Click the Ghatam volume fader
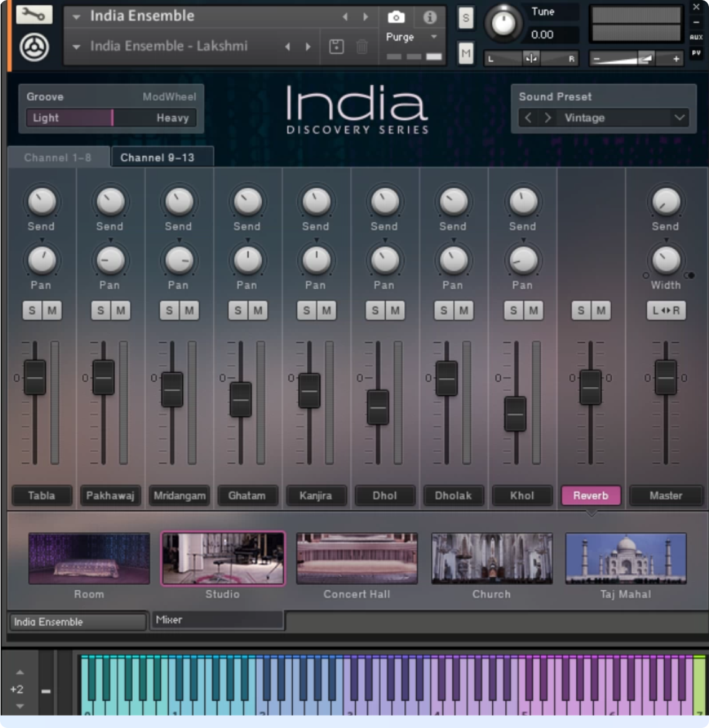This screenshot has height=728, width=709. [241, 400]
